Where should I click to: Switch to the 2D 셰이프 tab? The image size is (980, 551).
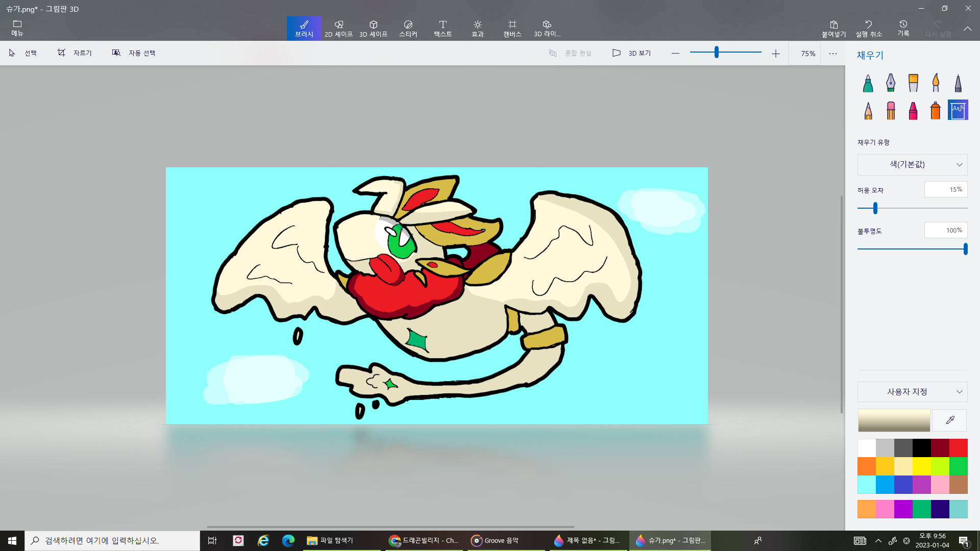338,29
